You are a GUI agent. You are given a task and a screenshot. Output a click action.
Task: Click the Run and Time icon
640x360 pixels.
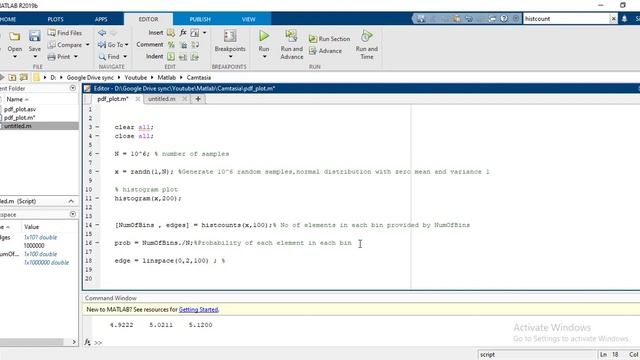coord(367,36)
